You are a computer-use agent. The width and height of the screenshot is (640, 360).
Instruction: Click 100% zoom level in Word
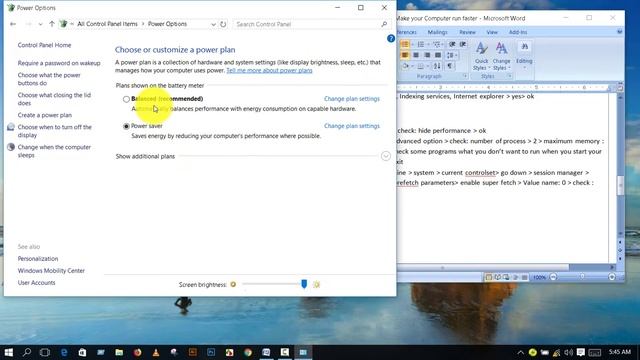click(x=539, y=277)
